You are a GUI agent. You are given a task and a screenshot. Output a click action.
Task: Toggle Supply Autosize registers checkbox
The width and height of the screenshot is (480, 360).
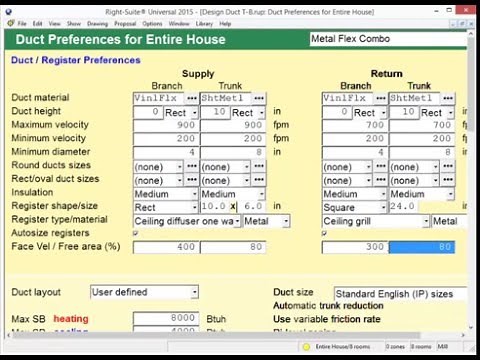point(135,233)
